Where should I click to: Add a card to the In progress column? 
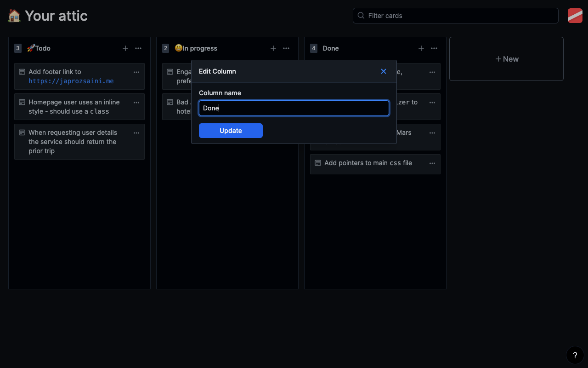click(x=273, y=48)
